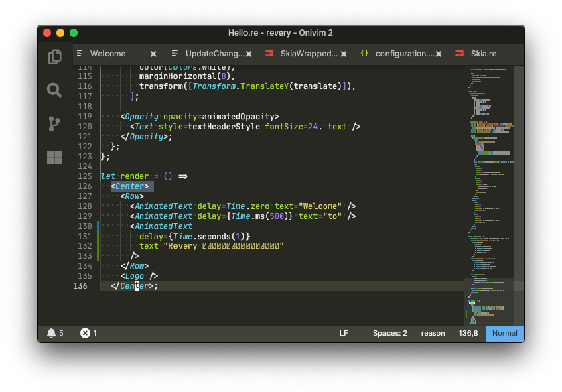The image size is (562, 392).
Task: Select the reason language mode
Action: pyautogui.click(x=433, y=333)
